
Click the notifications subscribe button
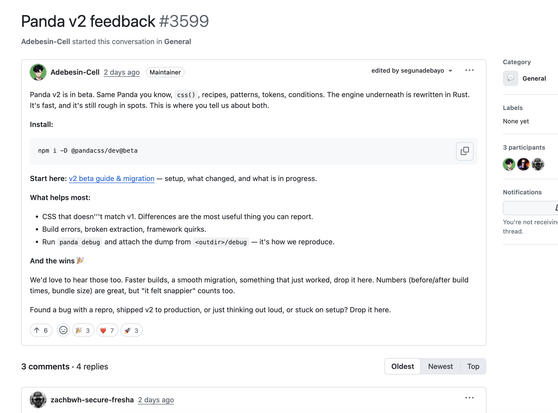(530, 208)
